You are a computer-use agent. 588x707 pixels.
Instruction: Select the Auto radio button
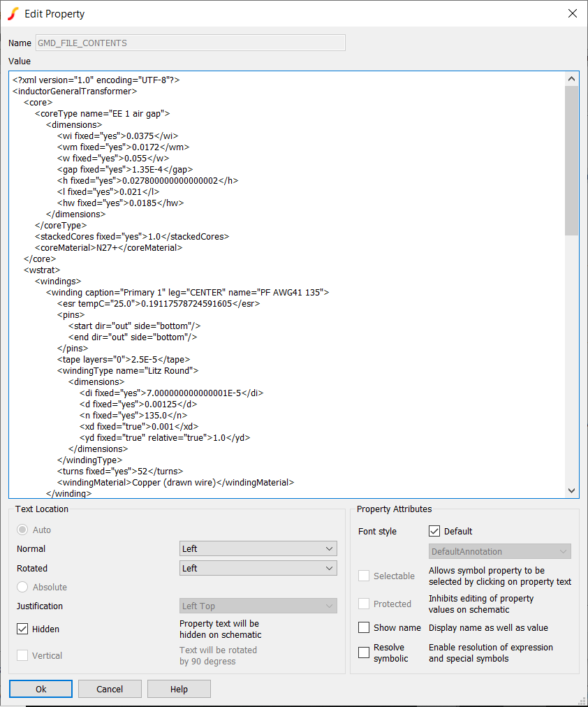[23, 530]
